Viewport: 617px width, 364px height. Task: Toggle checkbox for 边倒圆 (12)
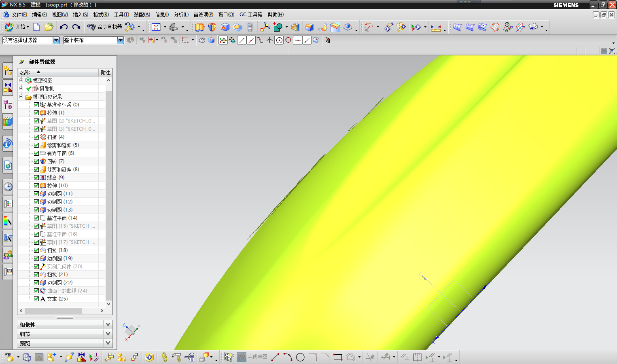coord(36,202)
